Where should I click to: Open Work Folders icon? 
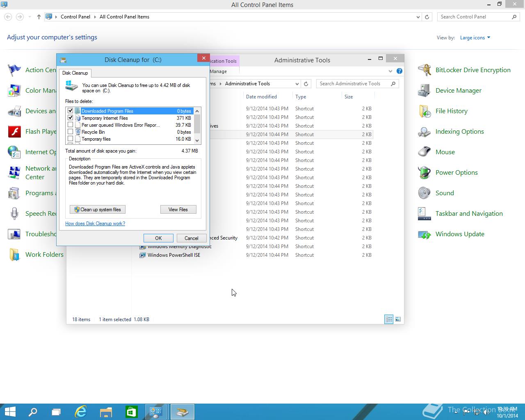tap(14, 255)
